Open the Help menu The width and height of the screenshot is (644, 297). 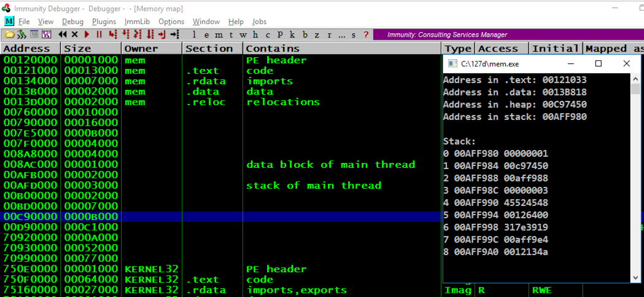tap(236, 22)
